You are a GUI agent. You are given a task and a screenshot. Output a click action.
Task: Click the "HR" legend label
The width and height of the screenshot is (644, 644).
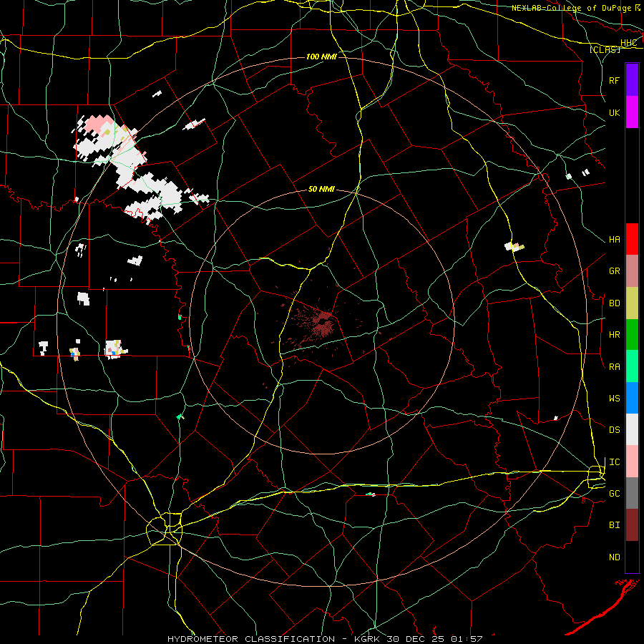click(615, 335)
